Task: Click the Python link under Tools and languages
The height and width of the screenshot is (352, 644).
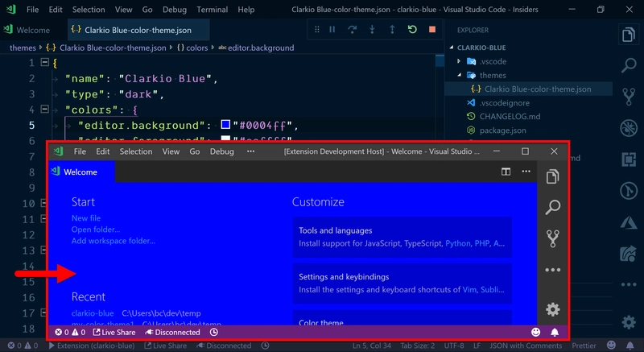Action: coord(458,243)
